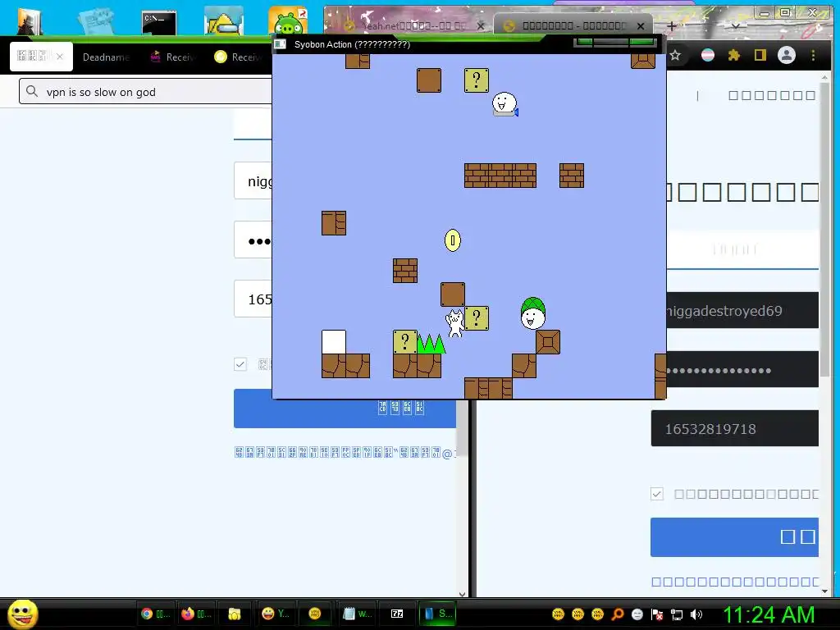Click the green spikes in the game
Viewport: 840px width, 630px height.
coord(431,344)
